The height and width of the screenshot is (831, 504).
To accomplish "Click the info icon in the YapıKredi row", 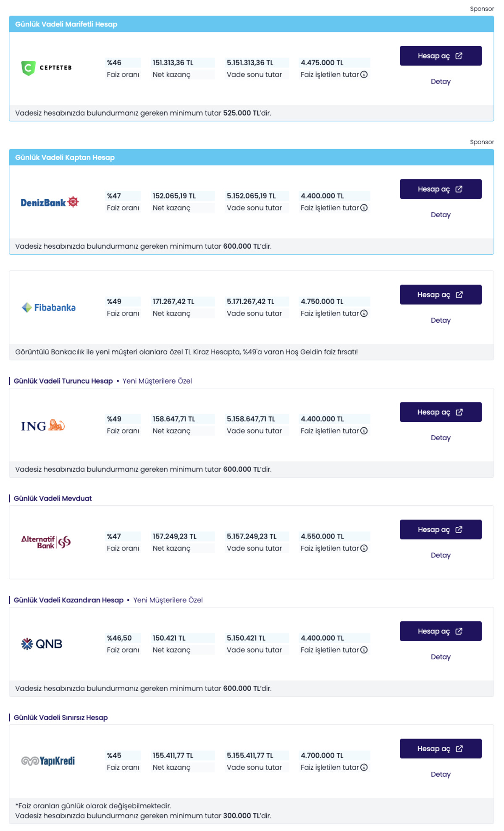I will click(364, 768).
